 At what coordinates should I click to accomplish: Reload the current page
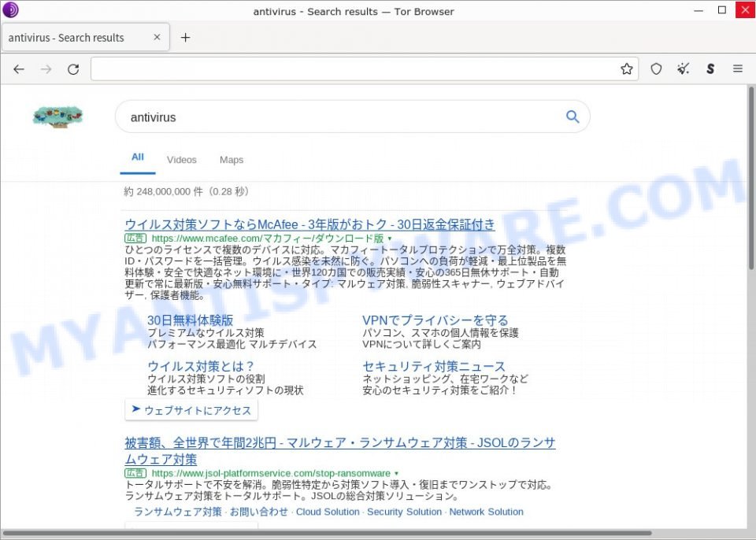(x=73, y=69)
